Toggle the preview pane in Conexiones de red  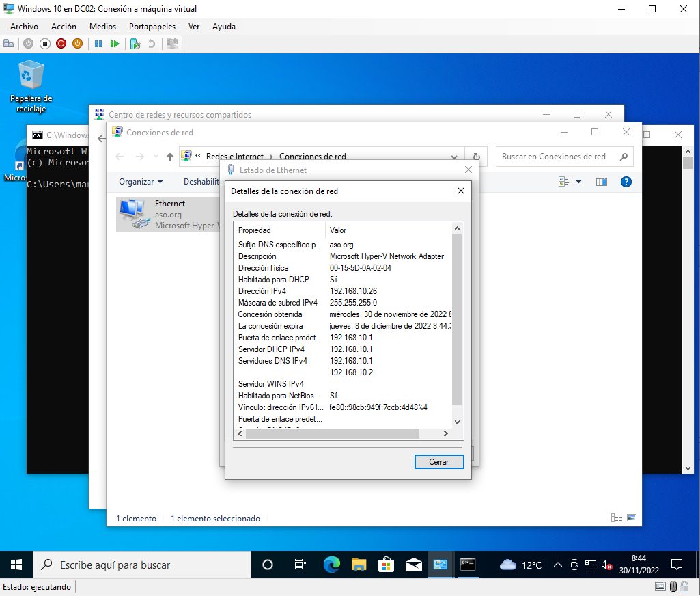(601, 182)
